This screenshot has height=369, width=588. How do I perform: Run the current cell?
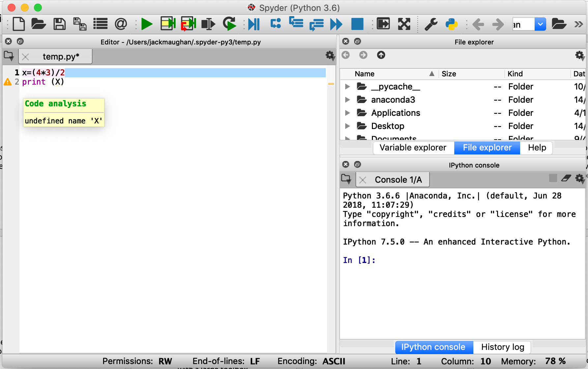point(168,24)
